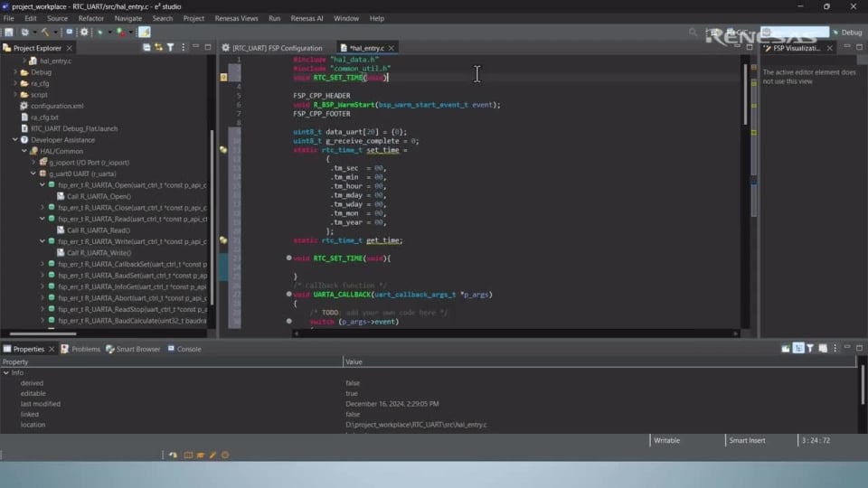Click the Save icon in main toolbar
The image size is (868, 488).
pyautogui.click(x=9, y=33)
